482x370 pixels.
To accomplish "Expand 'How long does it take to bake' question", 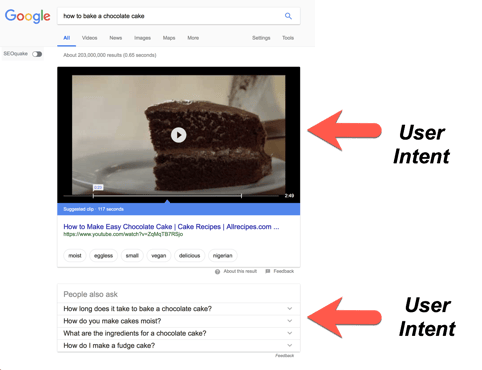I will pyautogui.click(x=179, y=309).
